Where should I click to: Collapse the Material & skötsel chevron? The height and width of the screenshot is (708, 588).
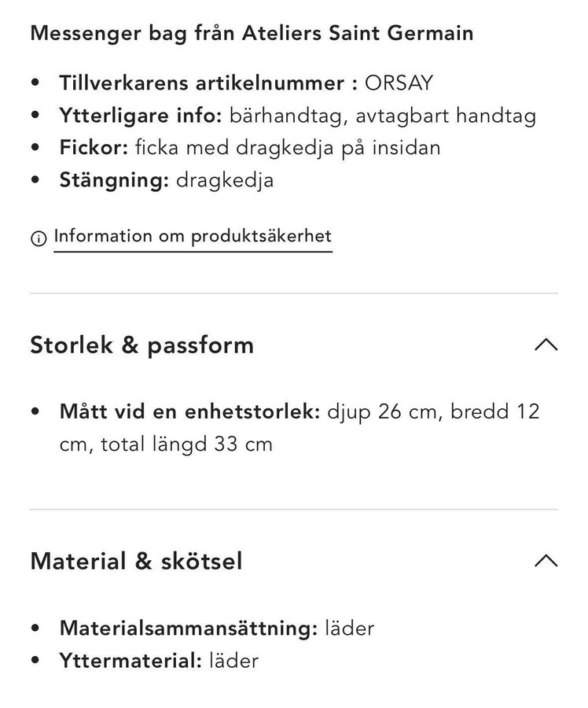(545, 561)
